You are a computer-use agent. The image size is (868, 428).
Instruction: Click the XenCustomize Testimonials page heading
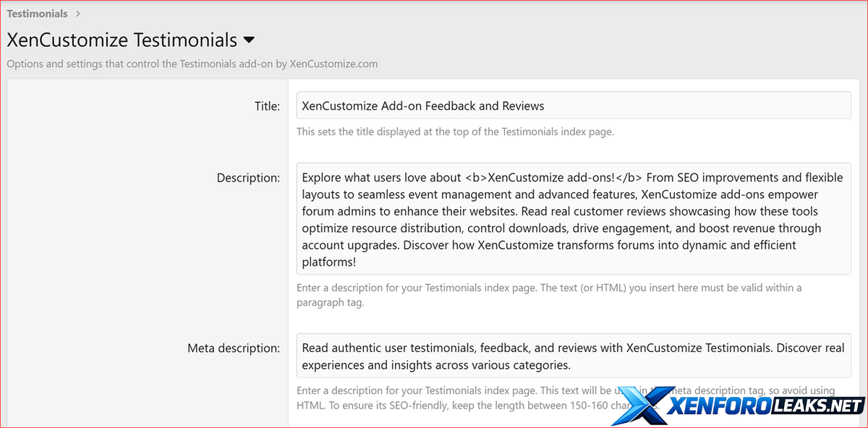[x=122, y=40]
